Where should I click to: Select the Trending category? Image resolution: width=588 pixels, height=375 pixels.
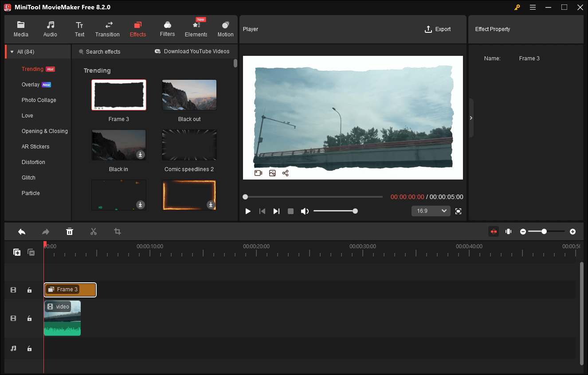click(32, 69)
